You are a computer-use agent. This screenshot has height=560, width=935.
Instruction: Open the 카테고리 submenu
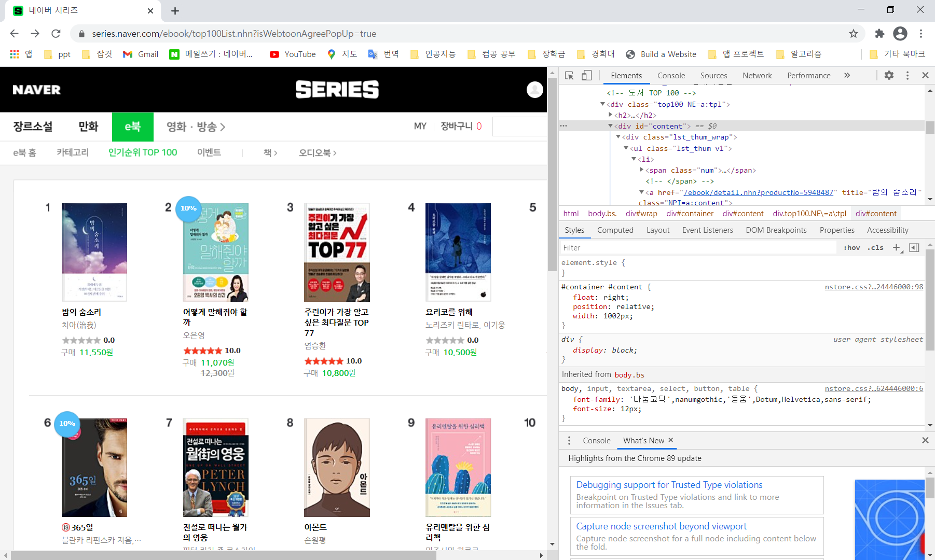point(73,152)
